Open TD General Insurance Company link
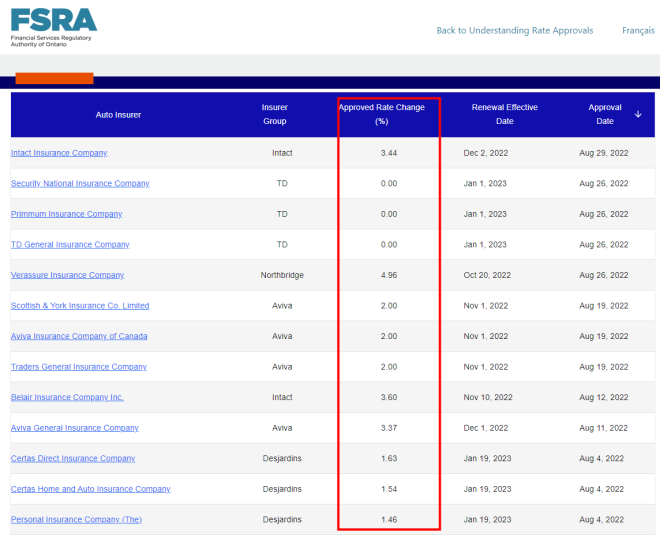Viewport: 660px width, 535px height. [x=70, y=245]
